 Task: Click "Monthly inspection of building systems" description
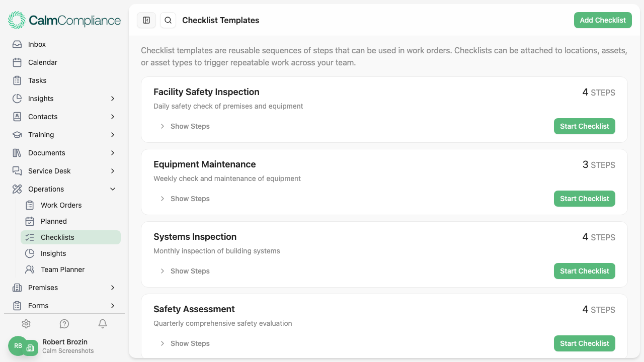tap(217, 251)
